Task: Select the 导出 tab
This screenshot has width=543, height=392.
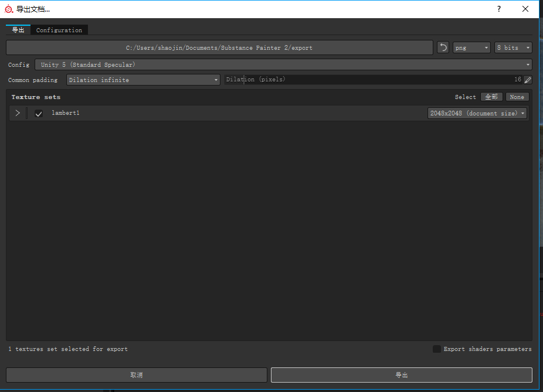Action: coord(18,30)
